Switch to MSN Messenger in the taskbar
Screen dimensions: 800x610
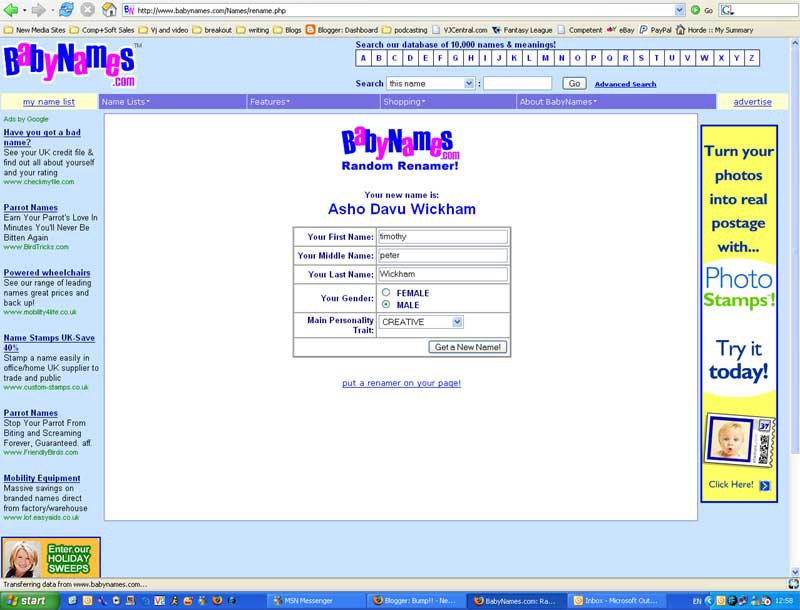(x=316, y=601)
